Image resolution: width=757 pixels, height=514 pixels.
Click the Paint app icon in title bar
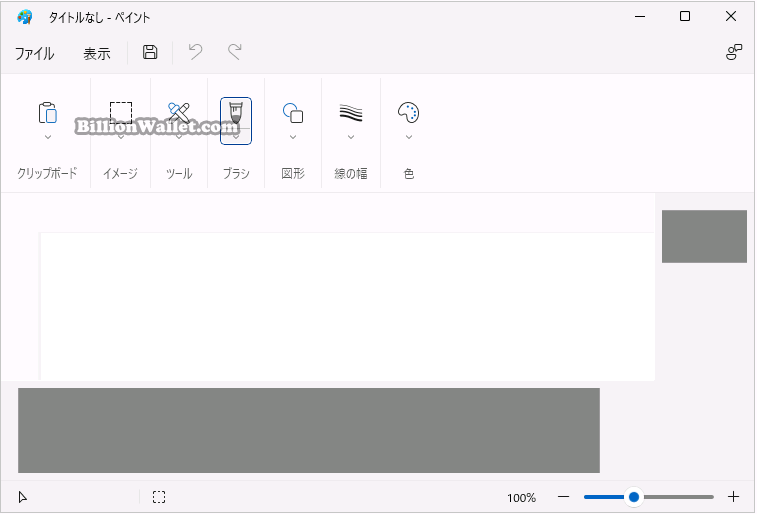pos(25,17)
